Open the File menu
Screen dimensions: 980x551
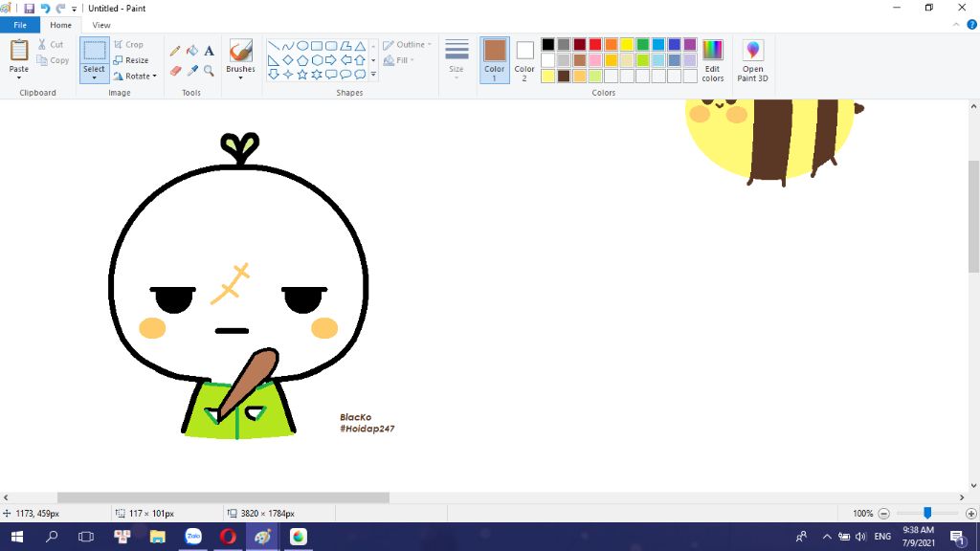click(x=20, y=25)
